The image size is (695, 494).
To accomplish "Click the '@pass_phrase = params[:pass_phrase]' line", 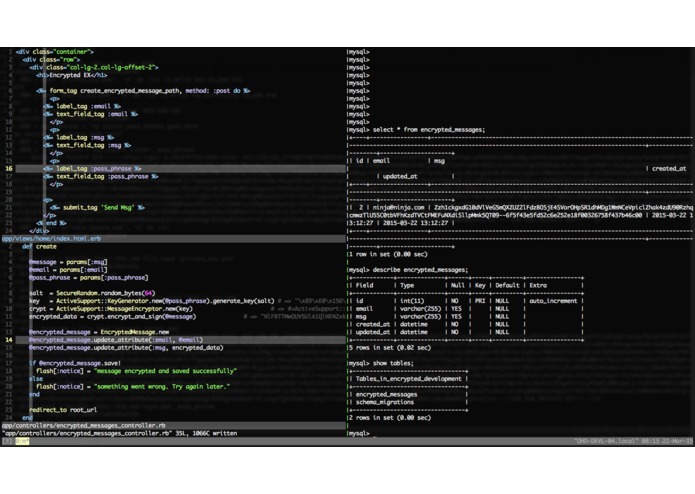I will pos(89,278).
